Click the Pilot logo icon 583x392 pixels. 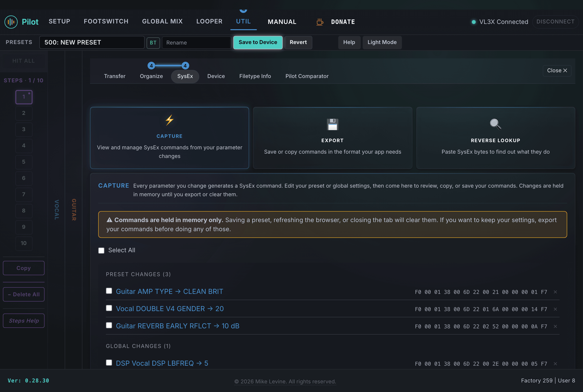pos(11,22)
